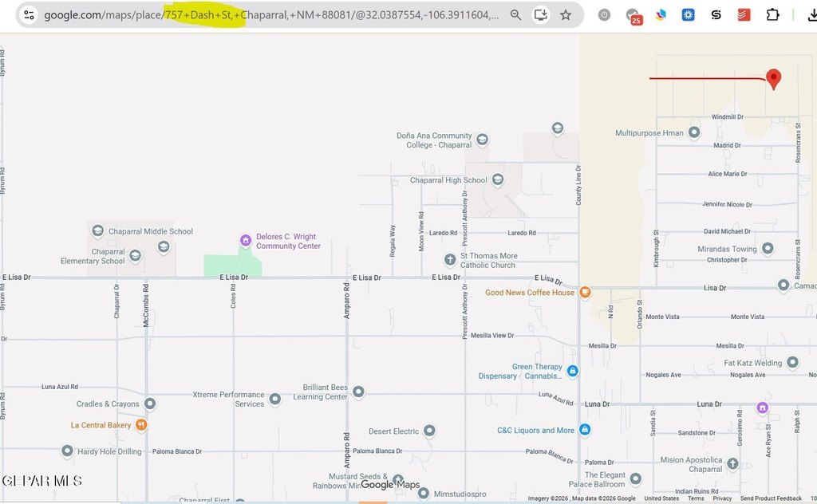
Task: Click the red dropped map pin
Action: [x=774, y=79]
